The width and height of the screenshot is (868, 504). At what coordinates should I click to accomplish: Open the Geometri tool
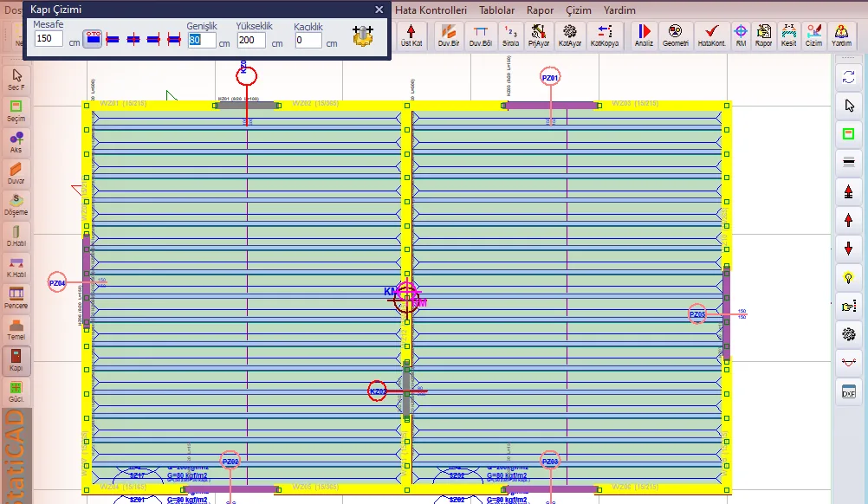click(676, 36)
